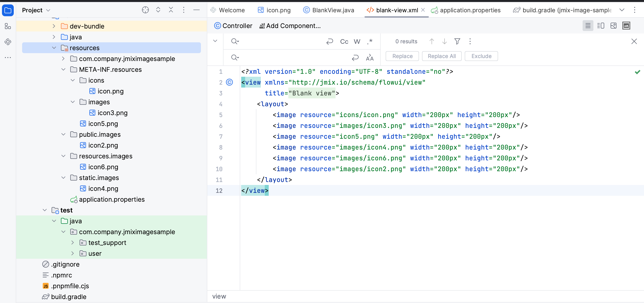Collapse the public.images folder
The image size is (644, 303).
coord(63,135)
